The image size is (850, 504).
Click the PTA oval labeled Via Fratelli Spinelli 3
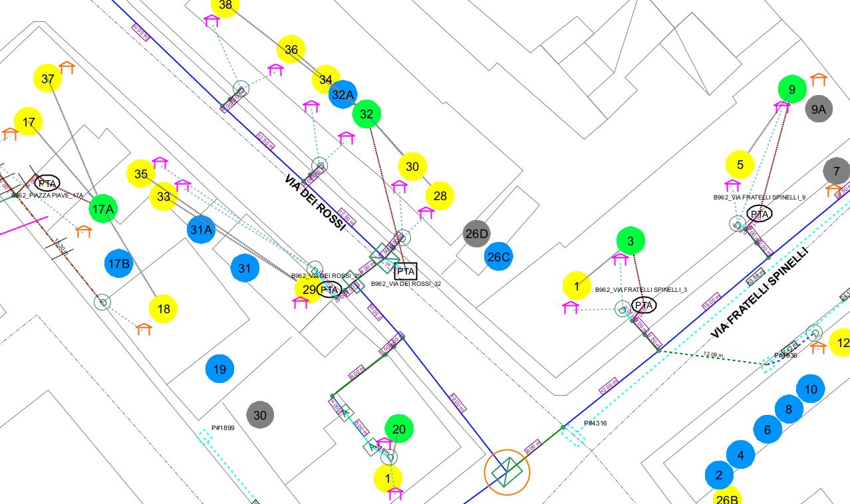pos(643,305)
